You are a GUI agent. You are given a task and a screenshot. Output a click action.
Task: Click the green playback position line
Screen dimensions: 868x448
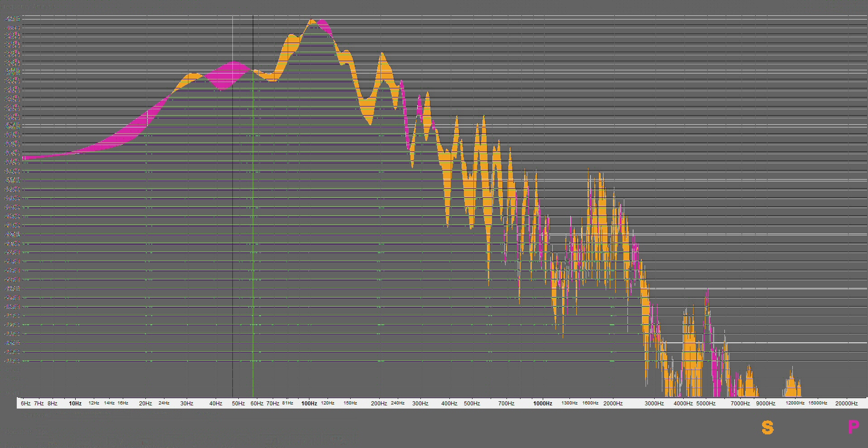coord(253,204)
